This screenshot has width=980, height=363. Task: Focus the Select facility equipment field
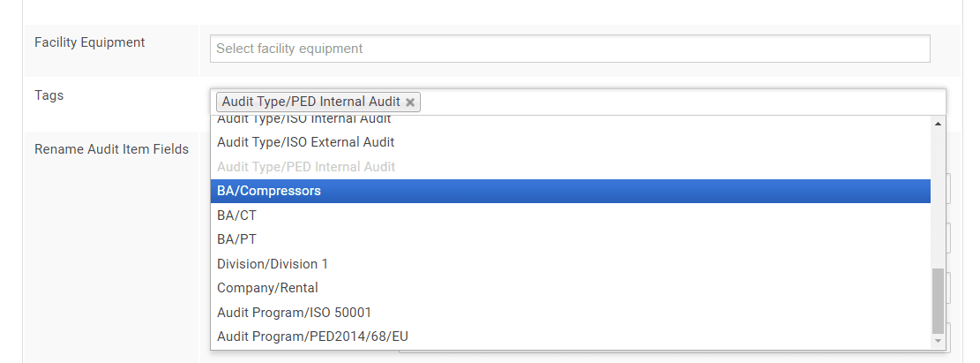570,49
